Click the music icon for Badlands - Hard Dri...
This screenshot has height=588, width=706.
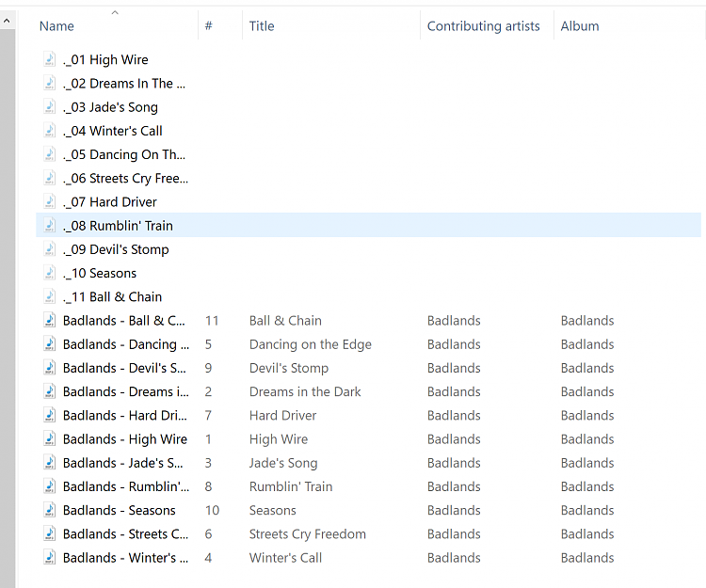pos(50,415)
